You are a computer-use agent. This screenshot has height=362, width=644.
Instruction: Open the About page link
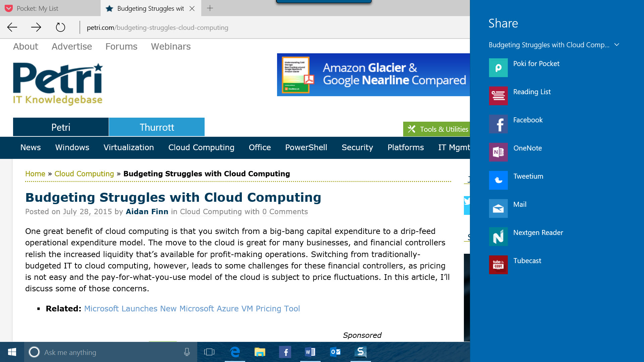[25, 46]
